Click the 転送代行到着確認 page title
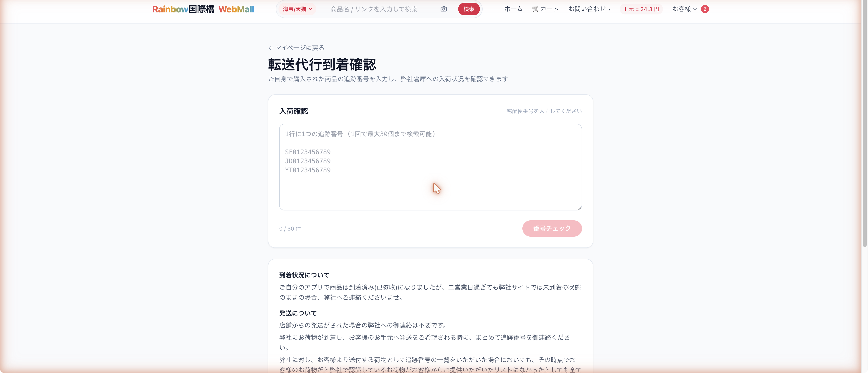This screenshot has width=868, height=373. point(322,64)
